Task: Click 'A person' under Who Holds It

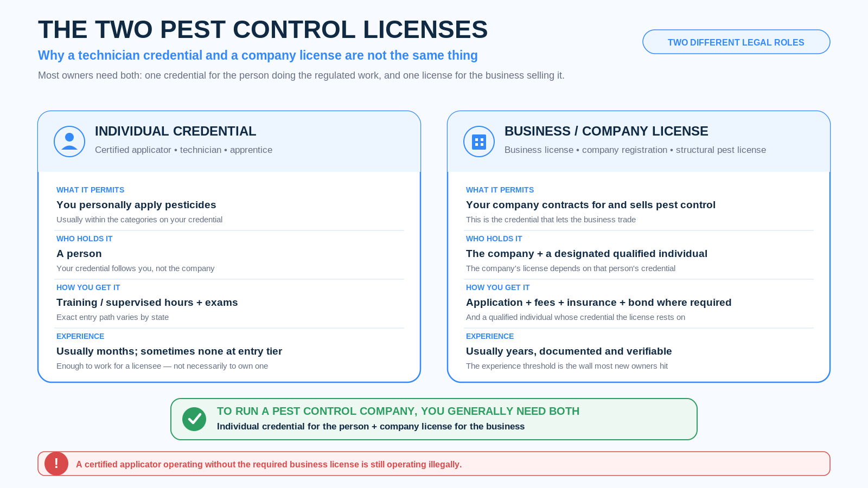Action: 79,254
